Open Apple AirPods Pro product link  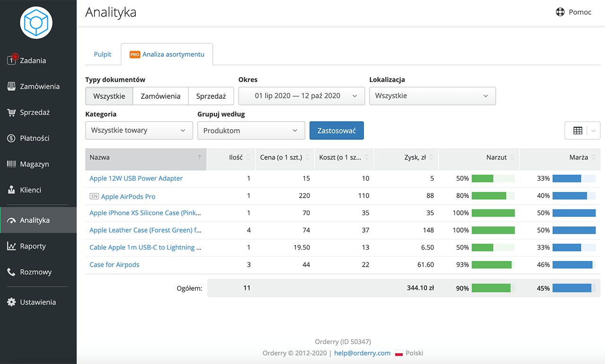click(x=128, y=196)
